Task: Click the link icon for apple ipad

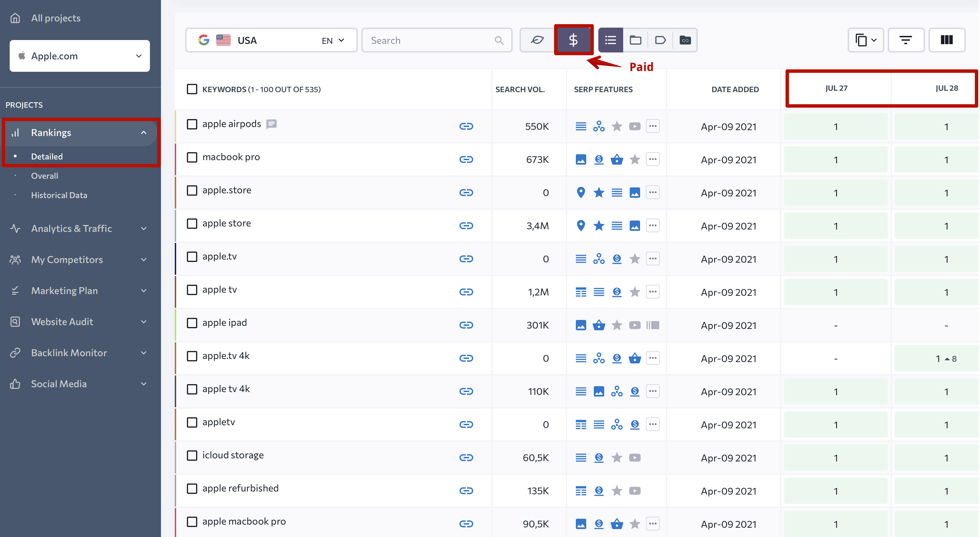Action: pos(466,325)
